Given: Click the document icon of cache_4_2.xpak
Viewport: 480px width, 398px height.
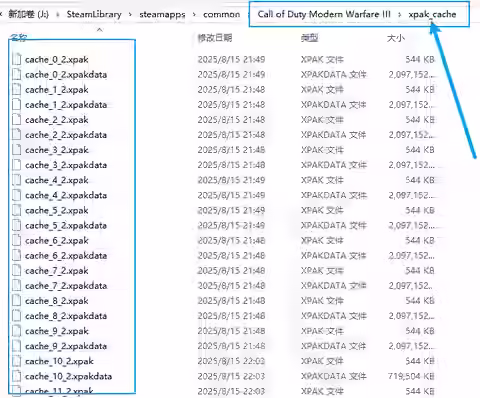Looking at the screenshot, I should point(16,180).
